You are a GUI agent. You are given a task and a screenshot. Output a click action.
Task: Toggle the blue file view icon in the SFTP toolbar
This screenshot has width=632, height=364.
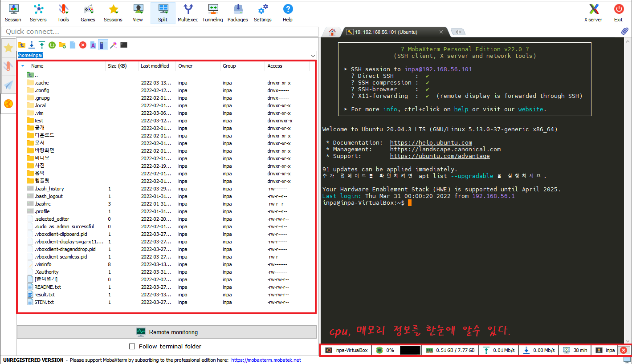[x=103, y=45]
